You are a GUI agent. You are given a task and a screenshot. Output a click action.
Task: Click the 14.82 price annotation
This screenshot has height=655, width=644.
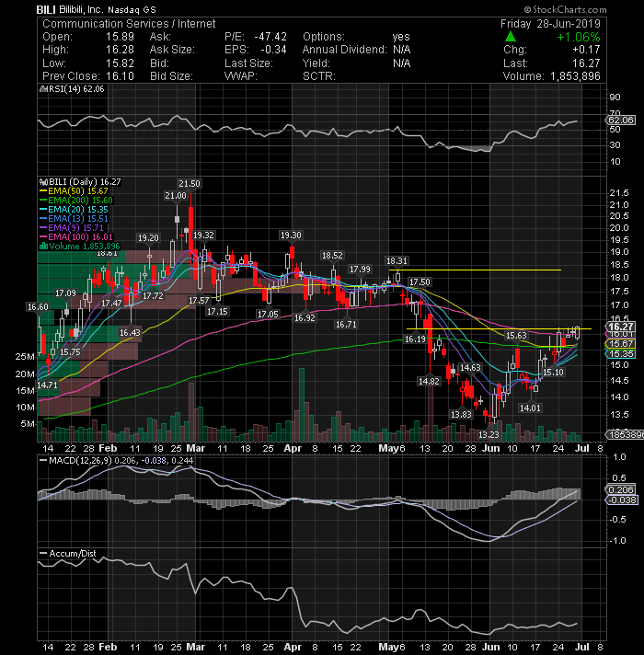(x=429, y=381)
